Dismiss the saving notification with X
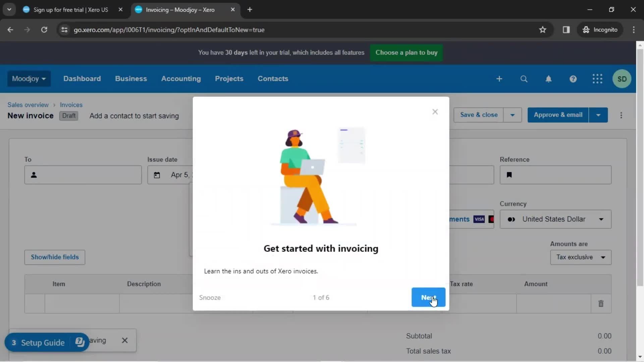 coord(125,341)
